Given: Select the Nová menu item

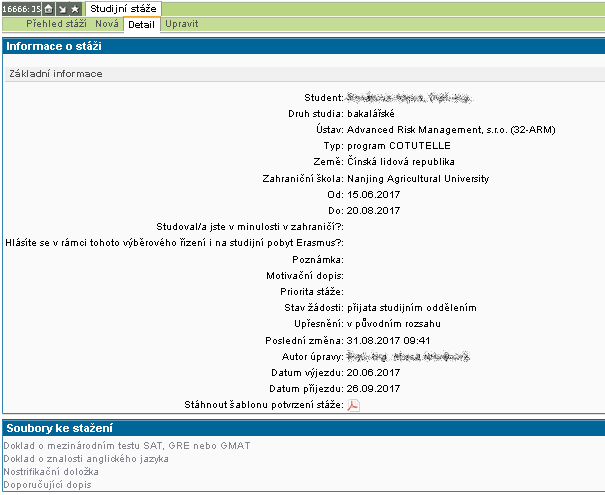Looking at the screenshot, I should pyautogui.click(x=107, y=23).
